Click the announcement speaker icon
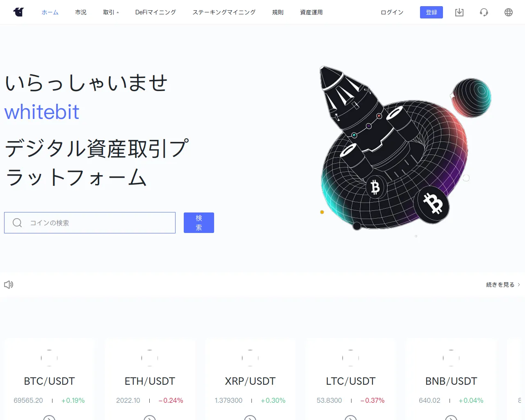The height and width of the screenshot is (420, 525). click(x=9, y=284)
